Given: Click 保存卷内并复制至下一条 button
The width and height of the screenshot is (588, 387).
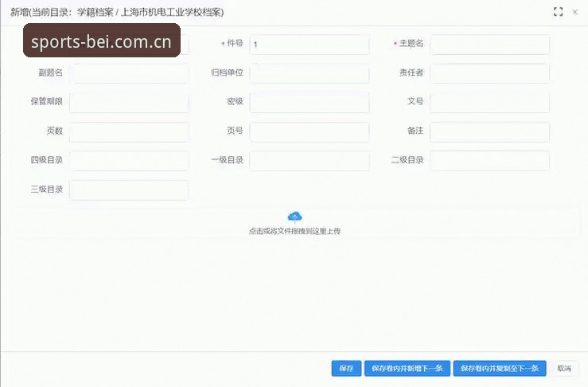Looking at the screenshot, I should point(500,368).
